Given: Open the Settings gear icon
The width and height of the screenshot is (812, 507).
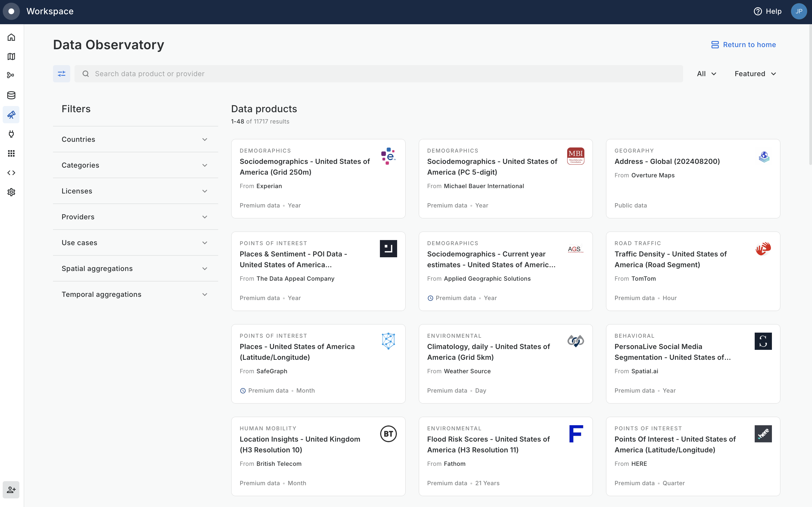Looking at the screenshot, I should (x=11, y=192).
